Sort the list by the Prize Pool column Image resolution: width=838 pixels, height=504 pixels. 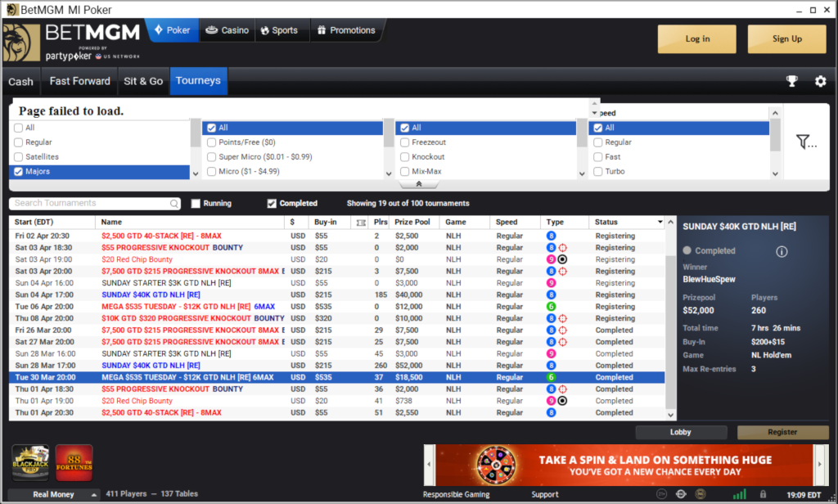[x=412, y=223]
